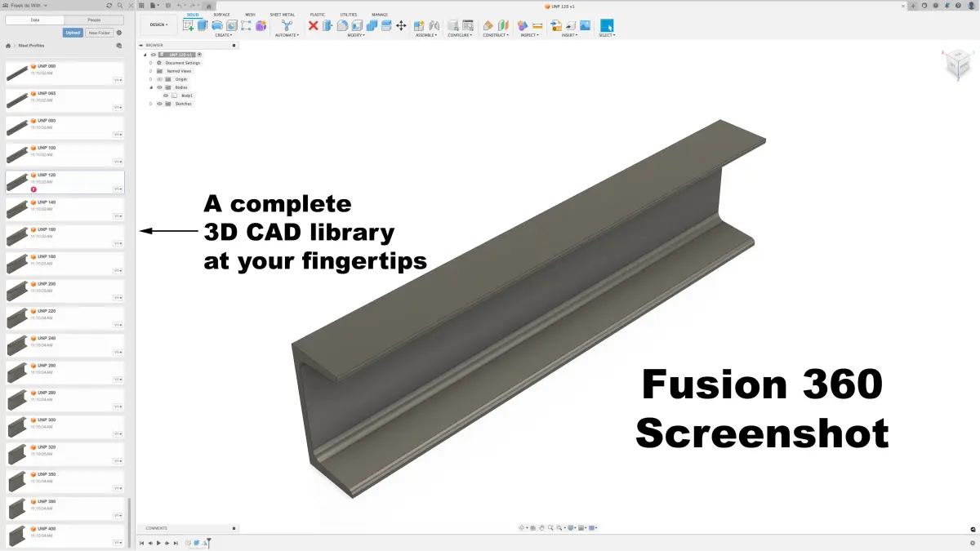The image size is (980, 551).
Task: Toggle visibility of UNP 120 v1 root
Action: pyautogui.click(x=153, y=55)
